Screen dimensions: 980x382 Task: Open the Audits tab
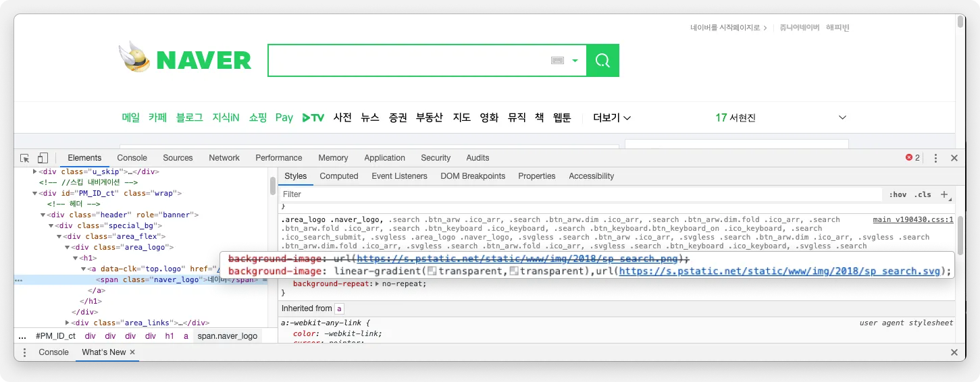coord(478,158)
